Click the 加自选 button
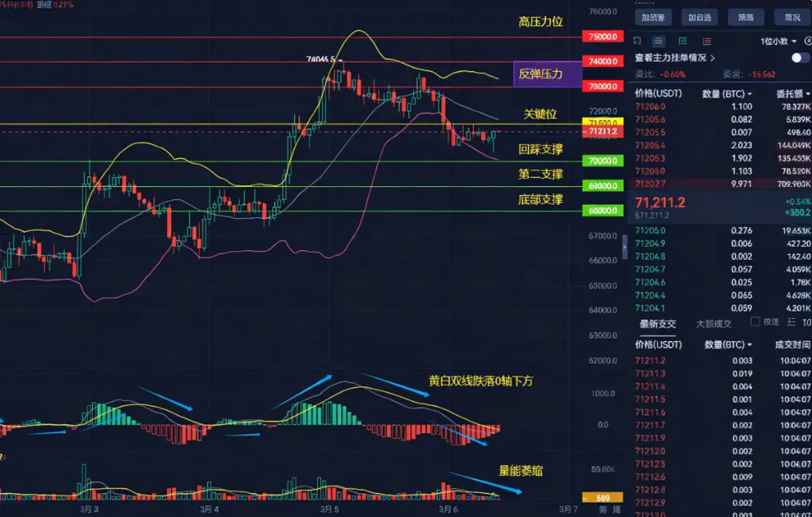812x517 pixels. pos(699,17)
